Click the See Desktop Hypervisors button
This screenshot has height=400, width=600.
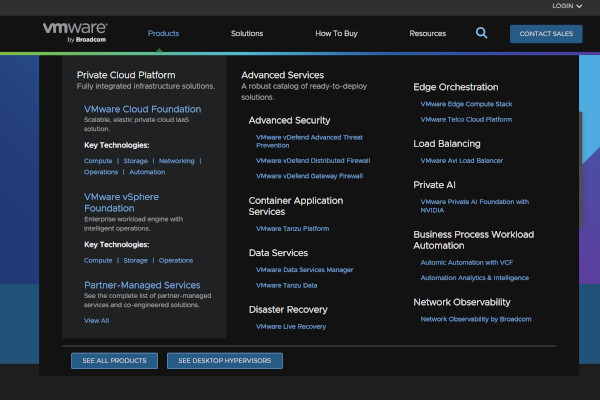coord(225,360)
